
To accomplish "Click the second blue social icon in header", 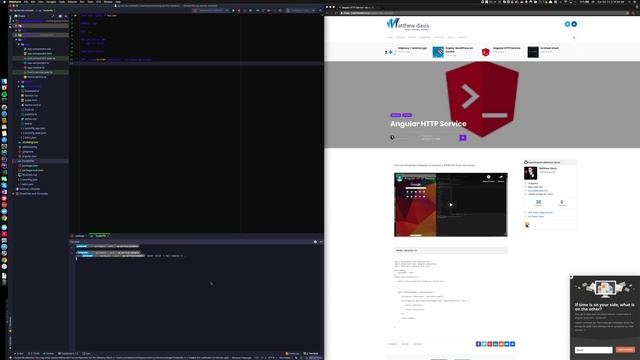I will pos(574,24).
